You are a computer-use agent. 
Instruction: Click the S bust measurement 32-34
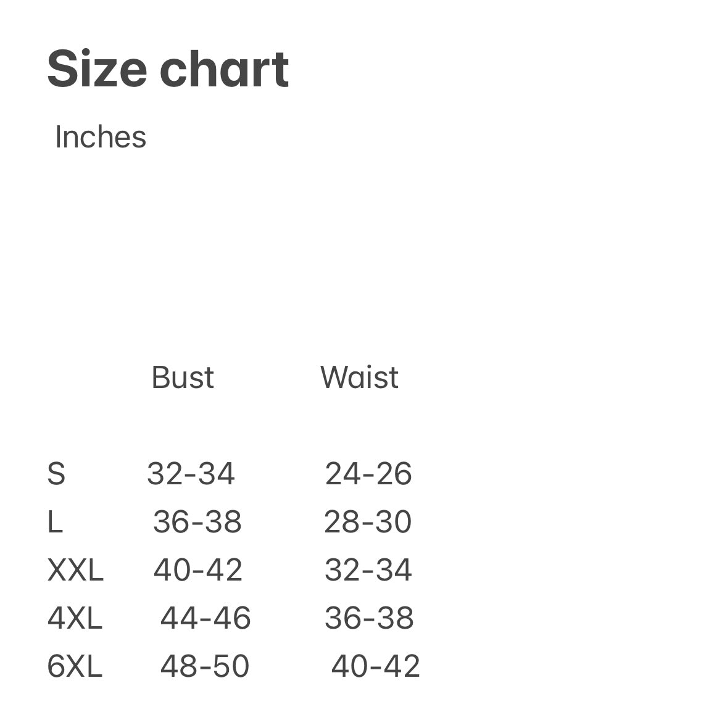[x=191, y=474]
